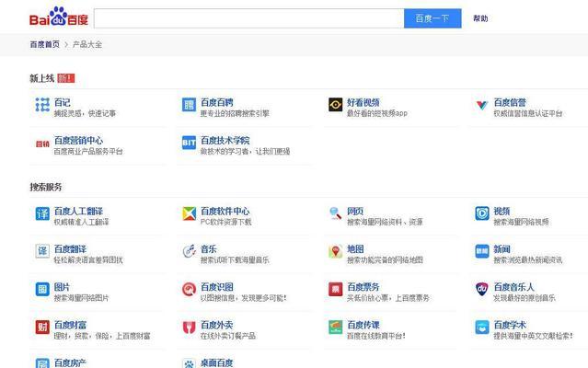
Task: Open the 百度软件中心 colorful icon
Action: coord(189,213)
